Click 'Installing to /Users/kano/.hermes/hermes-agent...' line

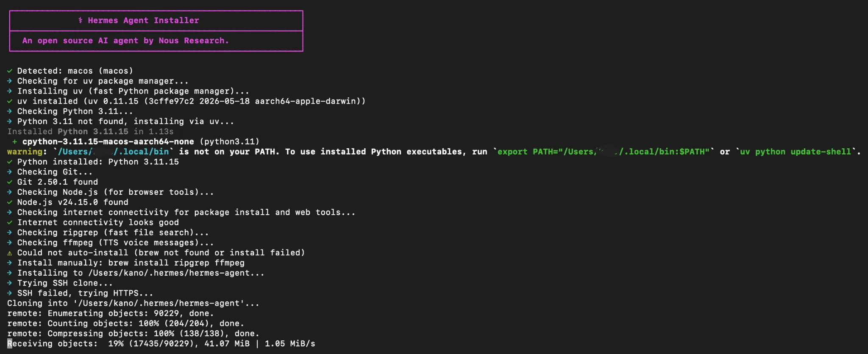coord(136,273)
